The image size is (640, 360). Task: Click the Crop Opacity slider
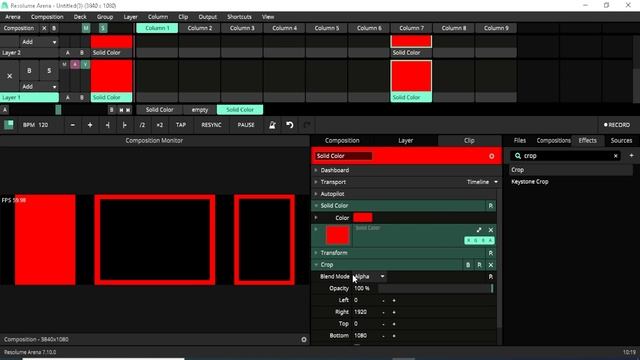point(436,289)
